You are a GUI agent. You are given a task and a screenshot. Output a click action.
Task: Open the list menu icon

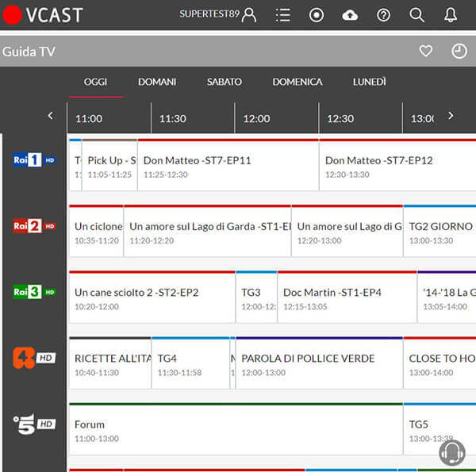coord(283,15)
